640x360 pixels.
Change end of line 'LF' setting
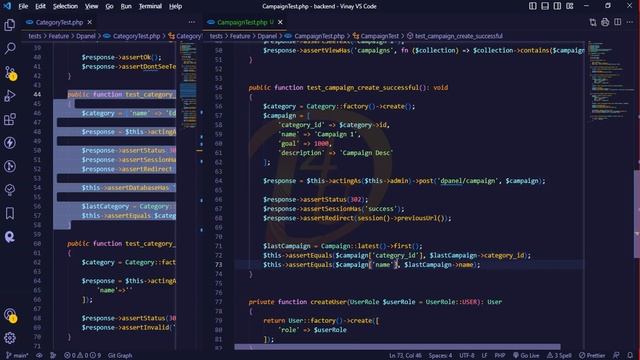[x=484, y=356]
